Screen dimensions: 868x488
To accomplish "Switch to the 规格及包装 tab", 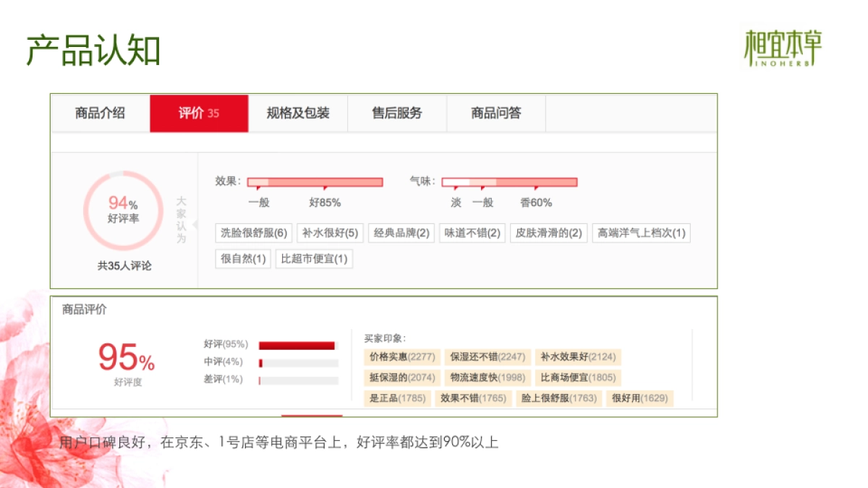I will [x=299, y=113].
